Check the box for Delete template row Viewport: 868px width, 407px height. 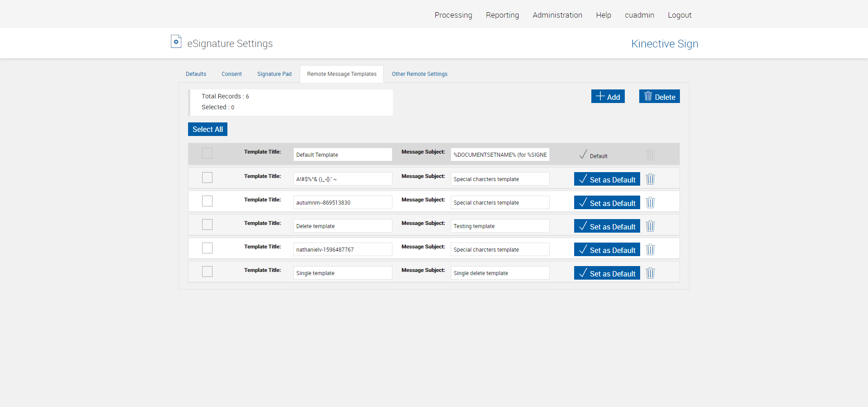(207, 225)
